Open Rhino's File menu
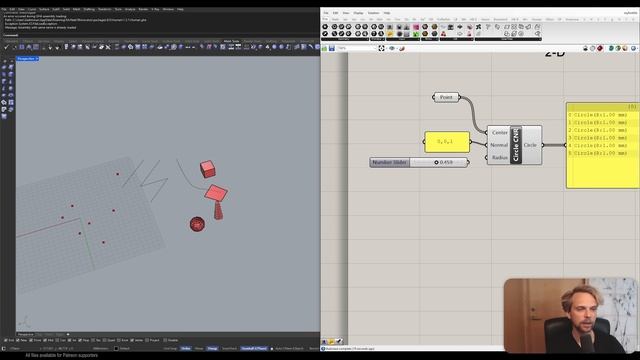Image resolution: width=640 pixels, height=360 pixels. (4, 9)
